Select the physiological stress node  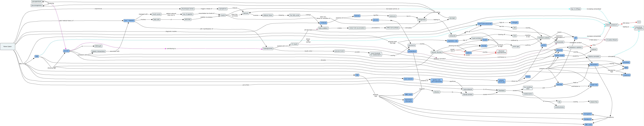coord(188,9)
